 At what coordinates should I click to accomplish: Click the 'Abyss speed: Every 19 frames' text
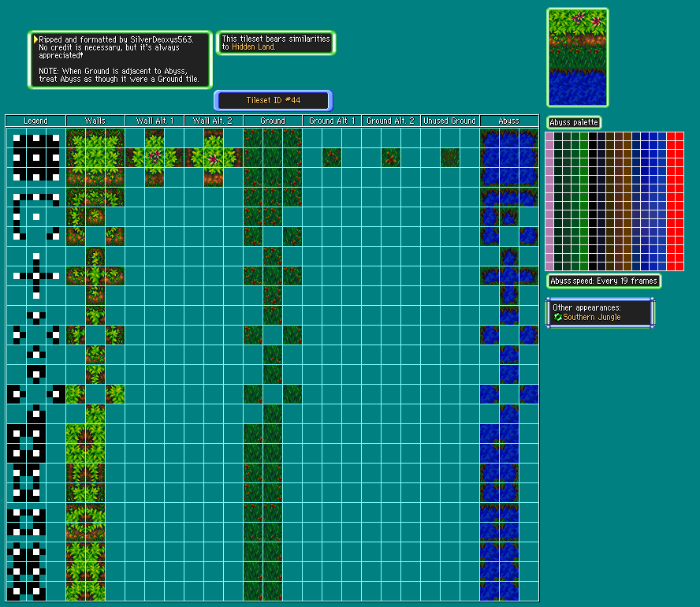pos(604,281)
